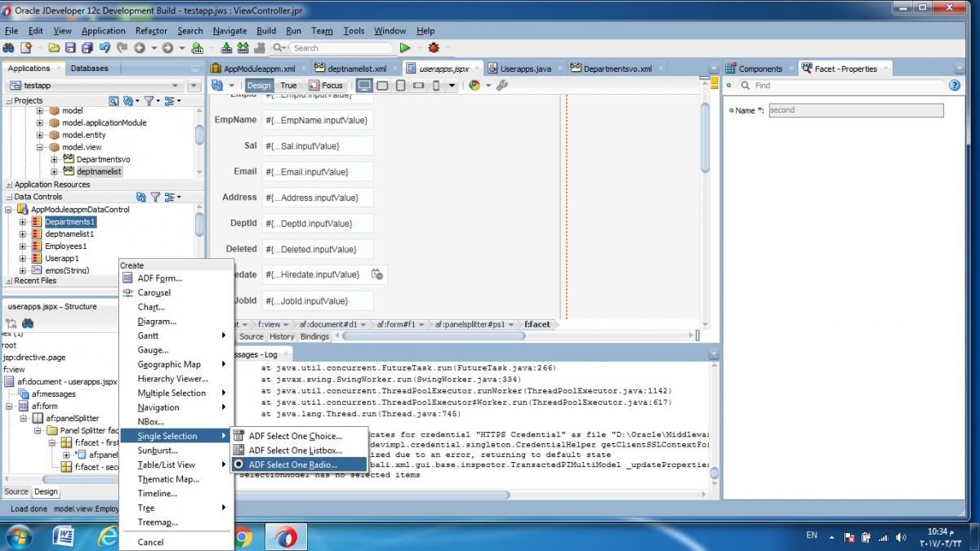Click the Chrome browser preview icon

474,85
